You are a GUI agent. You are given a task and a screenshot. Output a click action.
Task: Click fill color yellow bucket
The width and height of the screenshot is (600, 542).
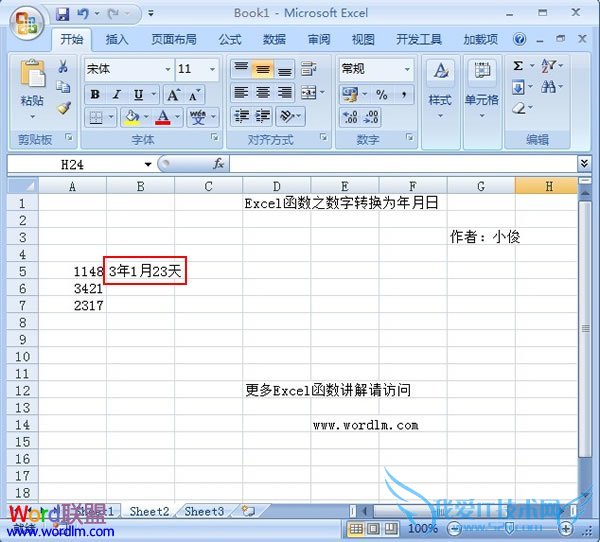[x=132, y=117]
